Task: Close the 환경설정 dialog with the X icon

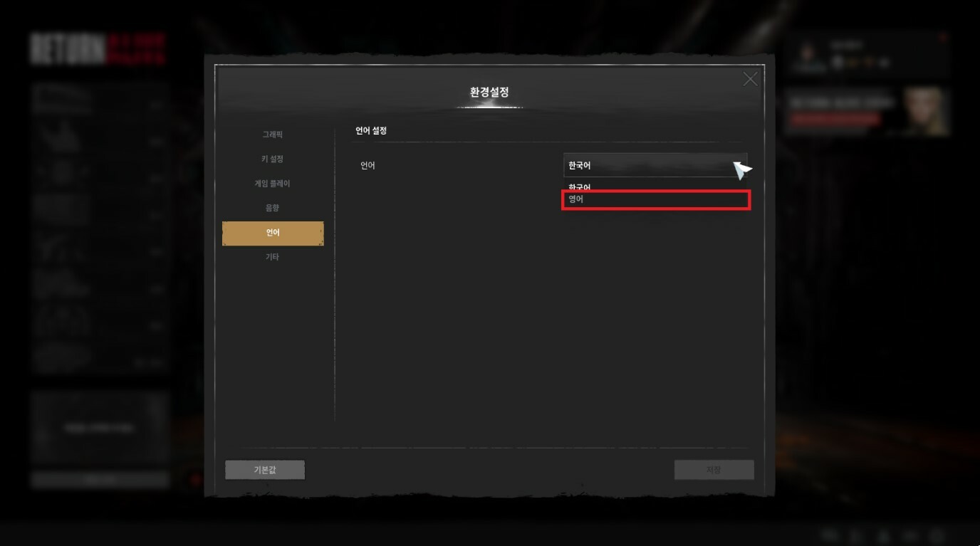Action: tap(750, 79)
